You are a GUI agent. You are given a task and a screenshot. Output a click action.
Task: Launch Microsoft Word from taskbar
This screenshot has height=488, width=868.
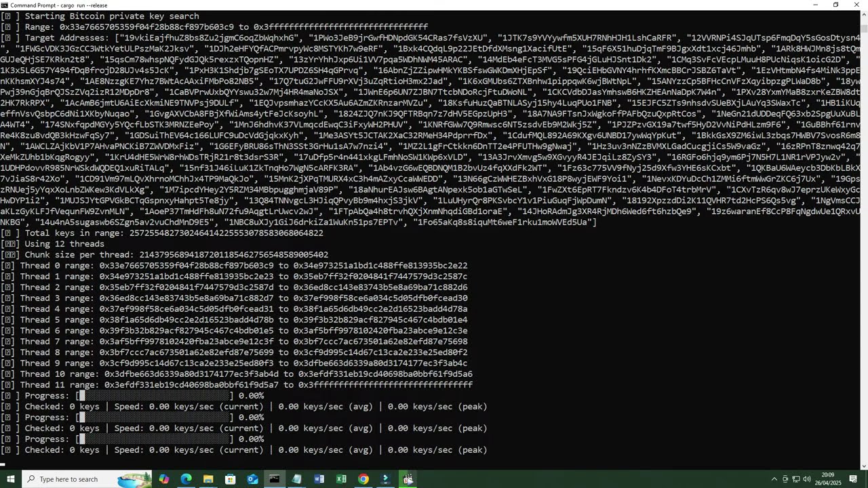point(319,479)
